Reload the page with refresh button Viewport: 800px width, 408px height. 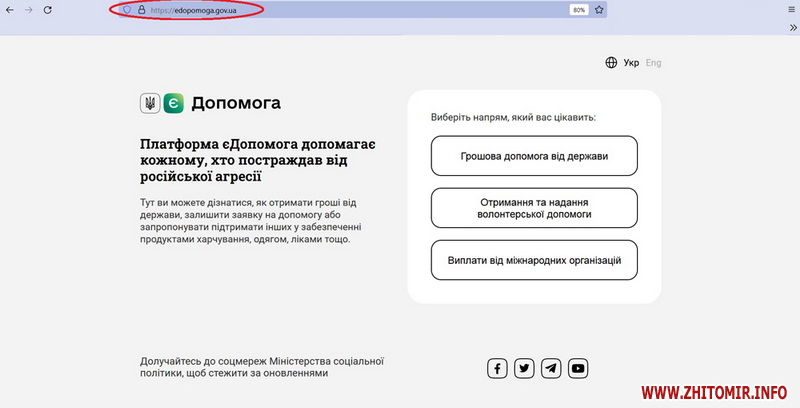point(50,9)
